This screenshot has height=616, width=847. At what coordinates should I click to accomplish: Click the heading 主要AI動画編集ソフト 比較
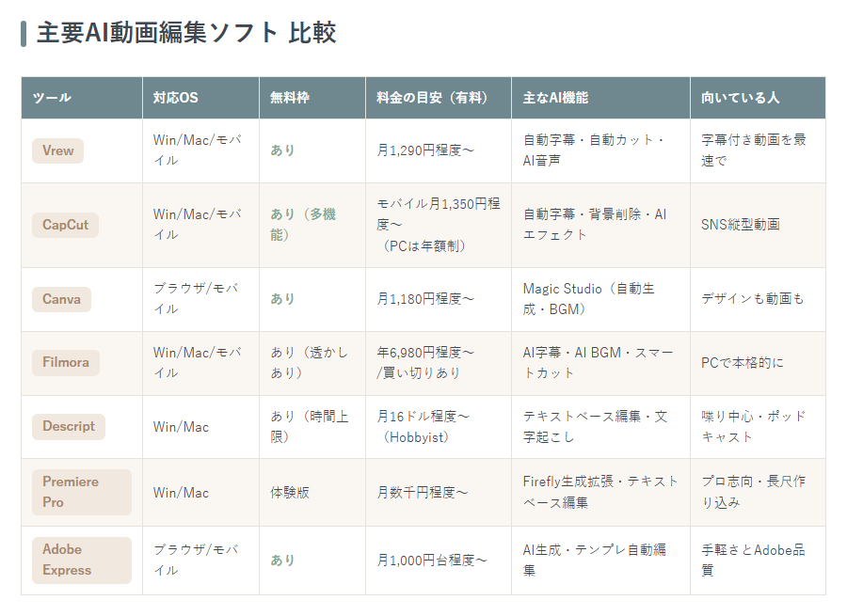tap(186, 32)
